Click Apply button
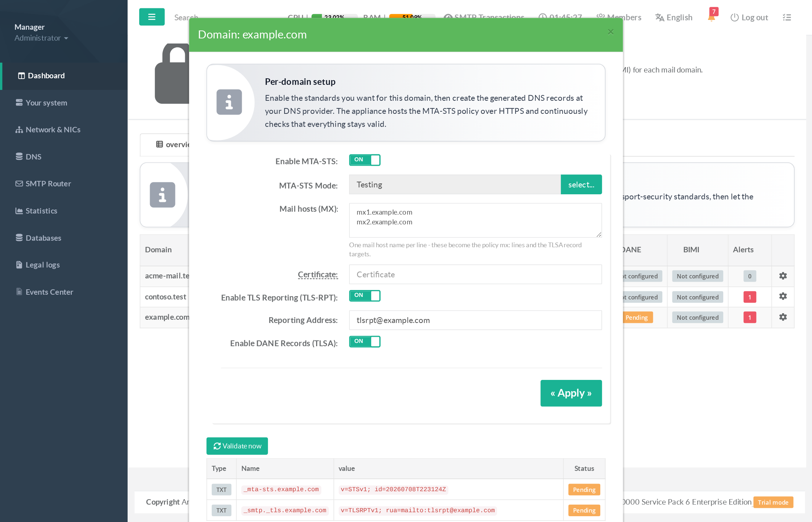 point(571,393)
